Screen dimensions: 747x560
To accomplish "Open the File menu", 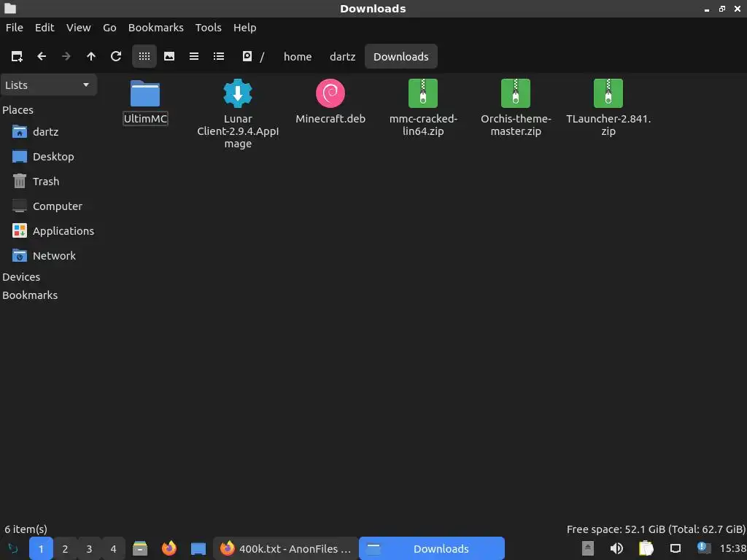I will (15, 28).
